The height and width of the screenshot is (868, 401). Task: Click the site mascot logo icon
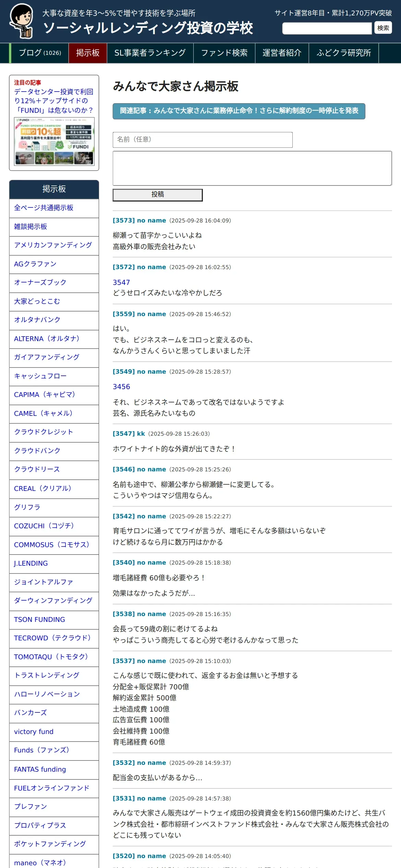[22, 21]
